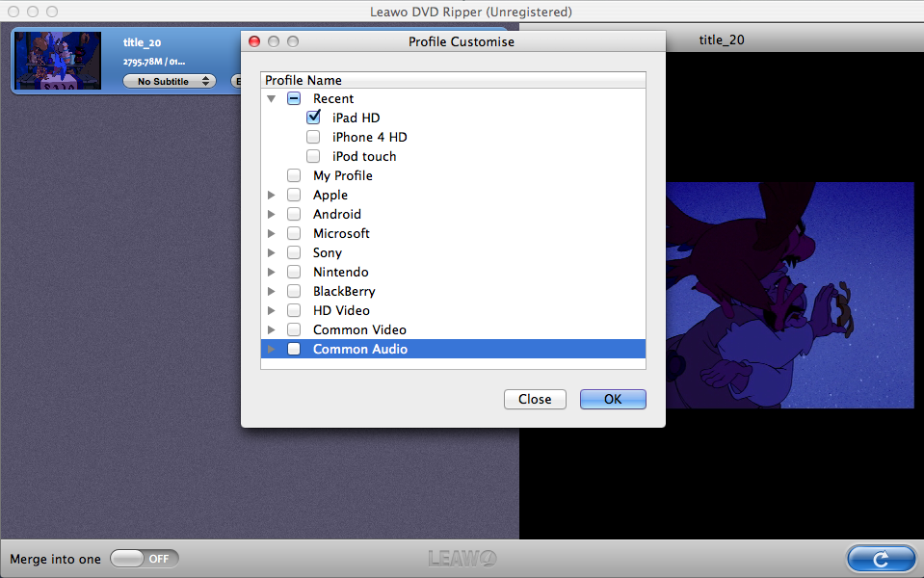Check the Microsoft profile checkbox
The width and height of the screenshot is (924, 578).
tap(294, 233)
